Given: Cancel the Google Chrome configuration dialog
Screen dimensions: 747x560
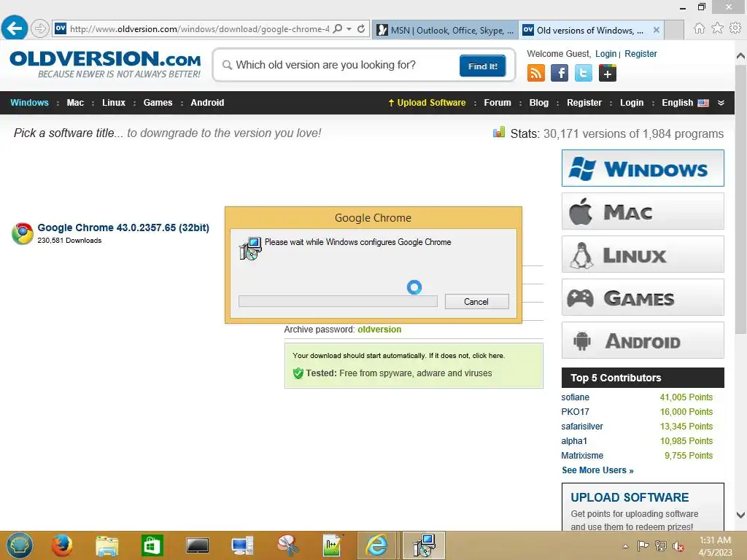Looking at the screenshot, I should pos(476,301).
